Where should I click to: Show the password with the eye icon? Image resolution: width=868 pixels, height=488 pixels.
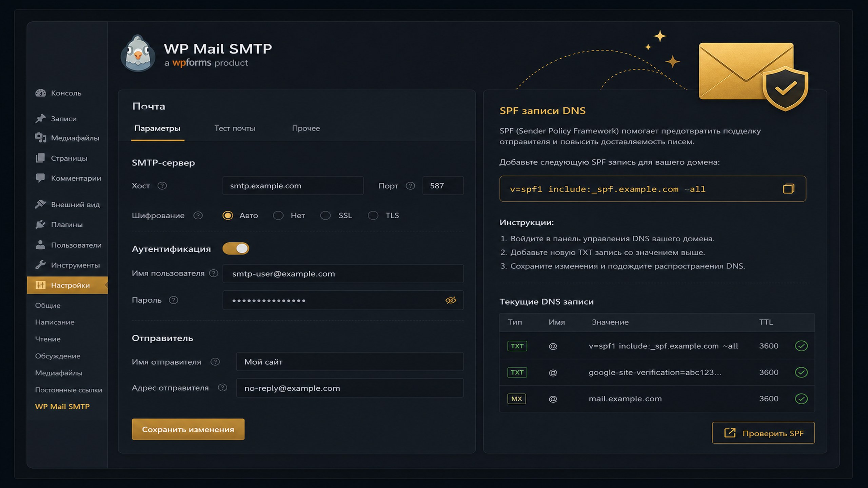tap(451, 300)
